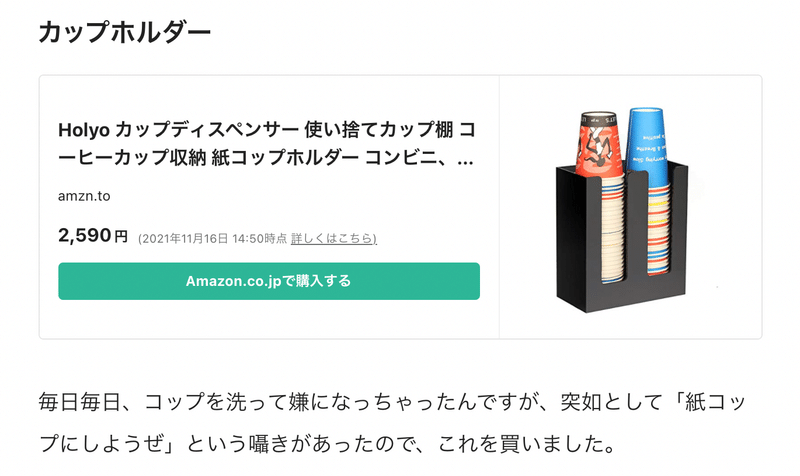Select the 2,590 price text

(85, 235)
